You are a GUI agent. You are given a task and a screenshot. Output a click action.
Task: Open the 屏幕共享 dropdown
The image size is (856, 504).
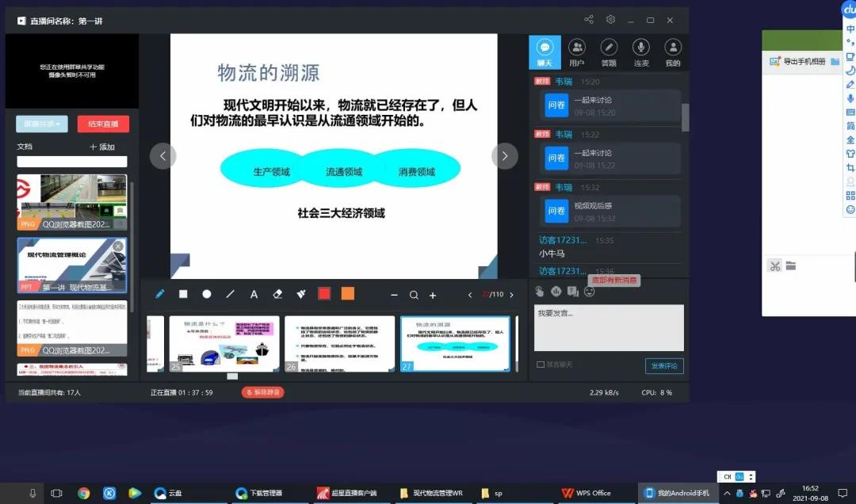tap(41, 124)
